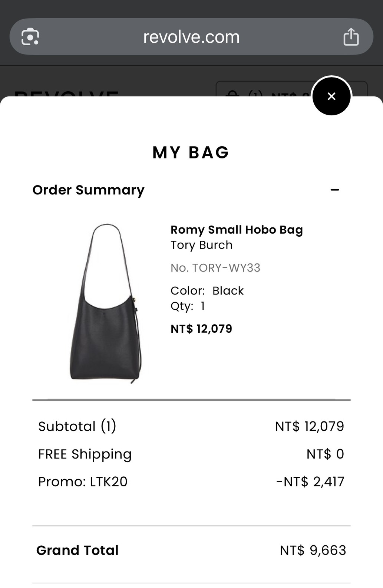Tap the Promo: LTK20 code line

[x=83, y=482]
